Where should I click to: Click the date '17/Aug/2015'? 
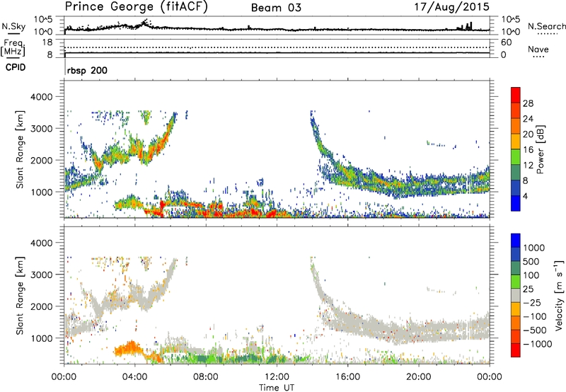[451, 7]
